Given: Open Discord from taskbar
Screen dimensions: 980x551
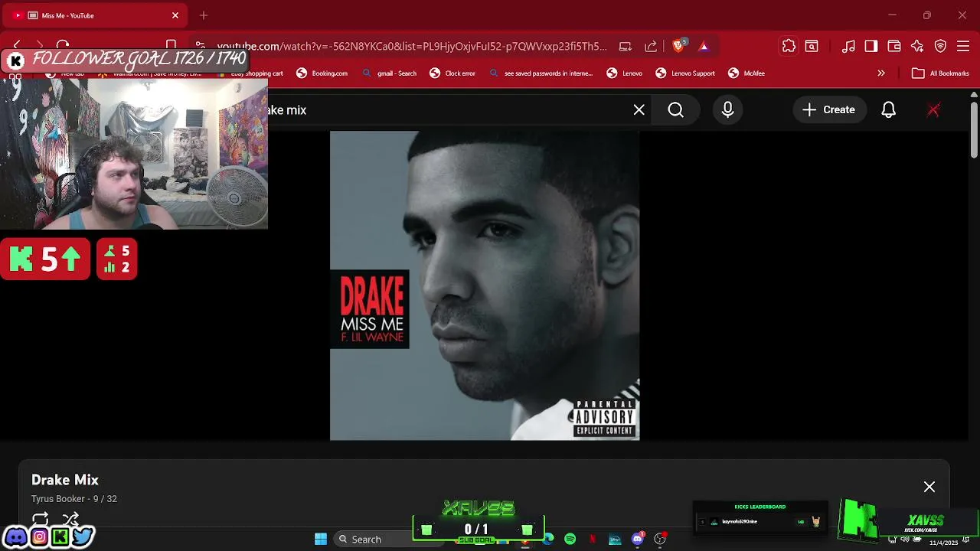Looking at the screenshot, I should click(637, 540).
